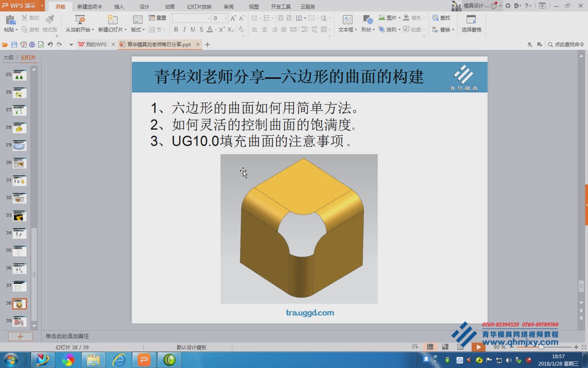This screenshot has width=588, height=368.
Task: Click the Paste (粘贴) icon
Action: 10,20
